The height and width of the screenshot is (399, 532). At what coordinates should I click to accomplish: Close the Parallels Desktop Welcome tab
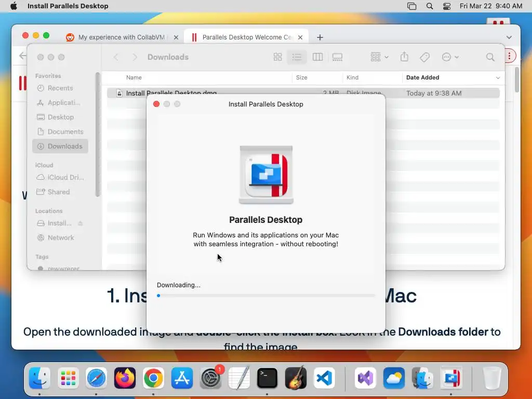pos(300,37)
